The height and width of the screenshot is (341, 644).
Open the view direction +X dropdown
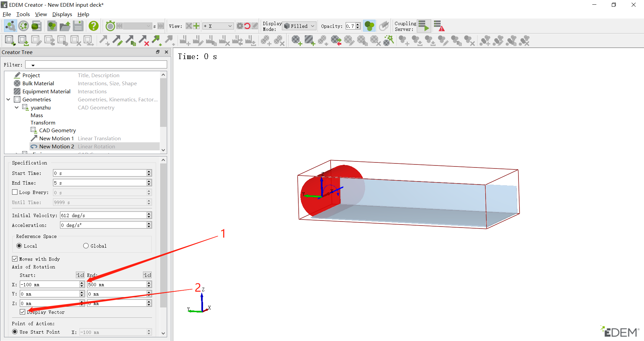[218, 26]
